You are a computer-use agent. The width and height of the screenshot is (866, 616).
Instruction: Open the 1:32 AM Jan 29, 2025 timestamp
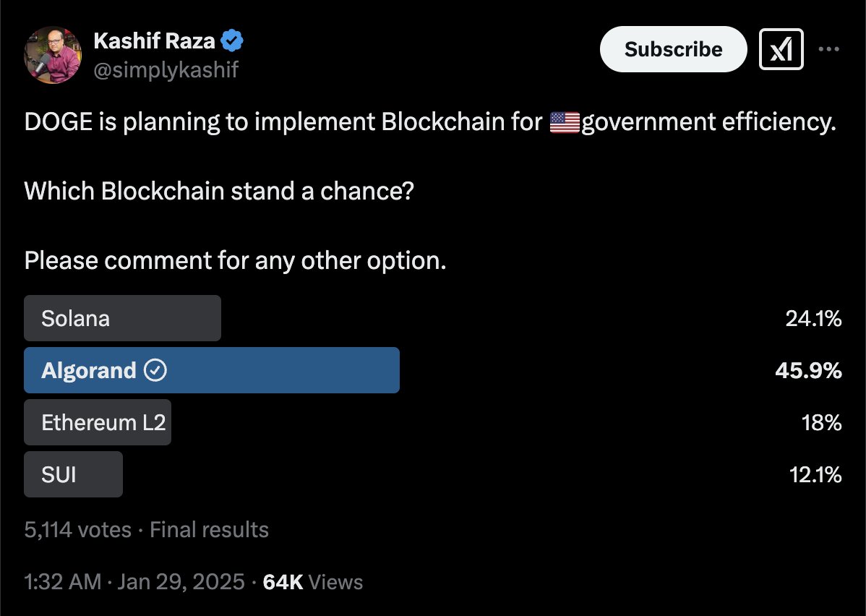(134, 582)
